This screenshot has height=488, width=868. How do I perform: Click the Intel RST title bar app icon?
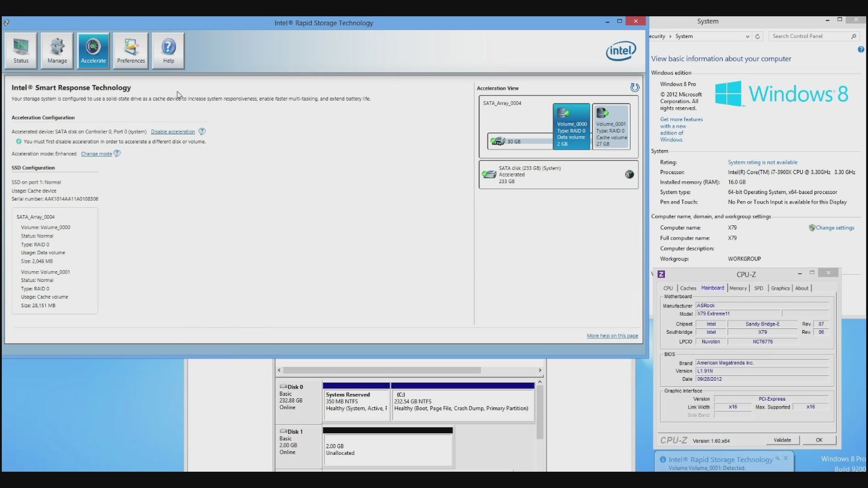[7, 23]
